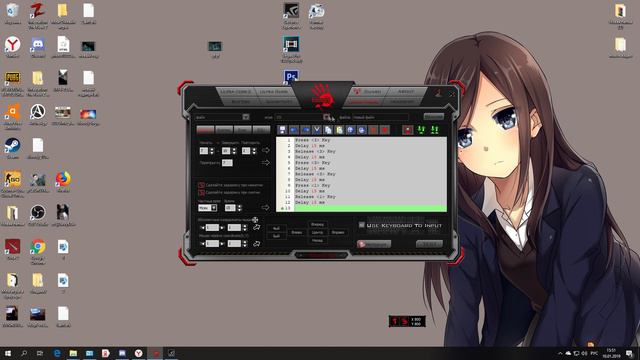Toggle first red checkbox about delay on press
The image size is (640, 360).
[201, 185]
